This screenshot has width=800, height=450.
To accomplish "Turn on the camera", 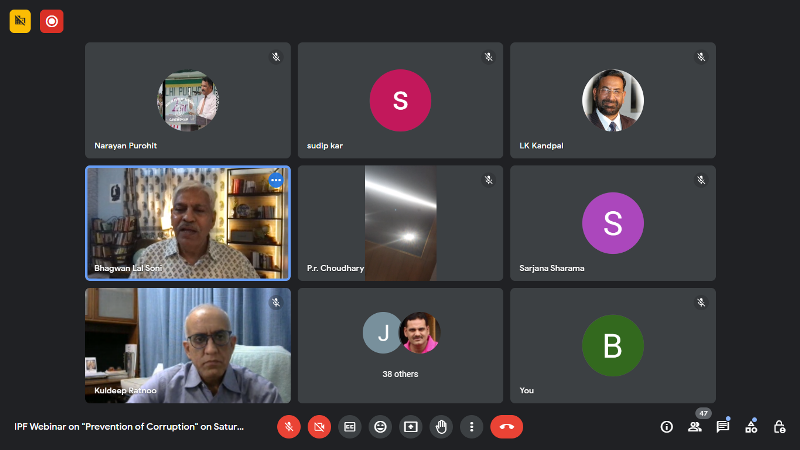I will (x=319, y=426).
